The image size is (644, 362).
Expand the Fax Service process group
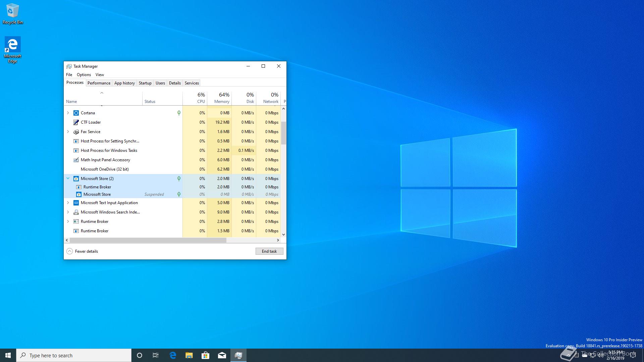pos(68,132)
